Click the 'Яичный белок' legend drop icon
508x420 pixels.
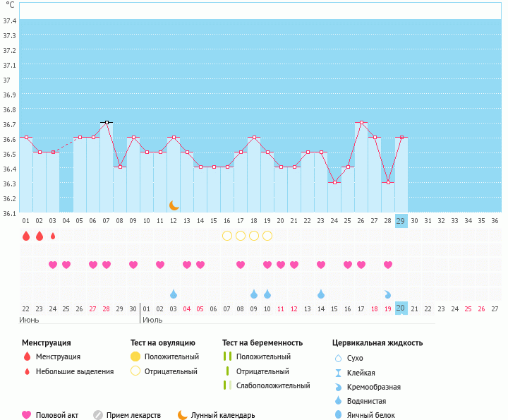point(338,415)
